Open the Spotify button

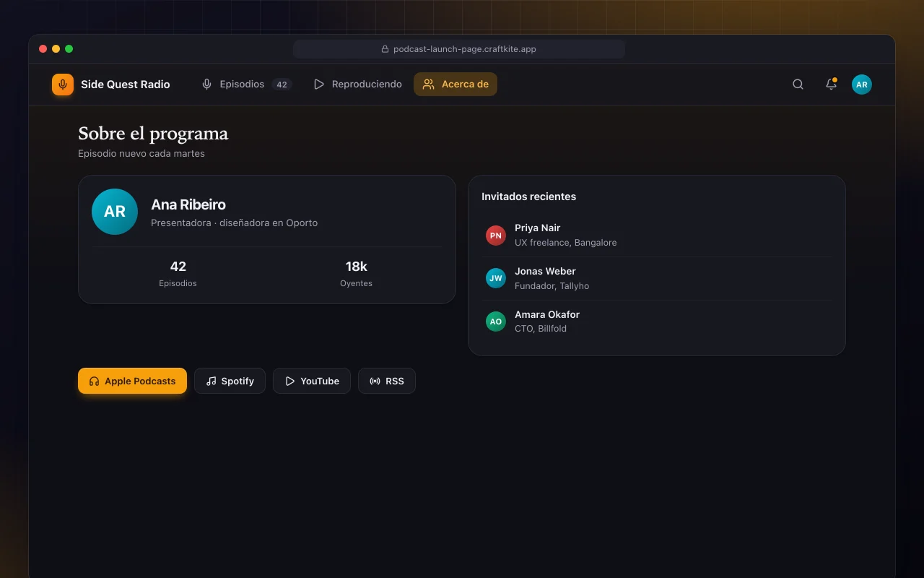(x=230, y=381)
